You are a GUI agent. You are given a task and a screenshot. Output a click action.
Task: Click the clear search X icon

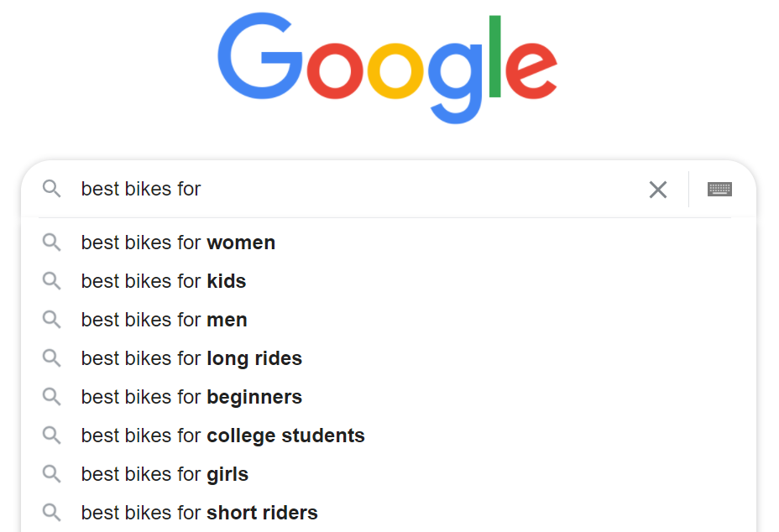[658, 190]
